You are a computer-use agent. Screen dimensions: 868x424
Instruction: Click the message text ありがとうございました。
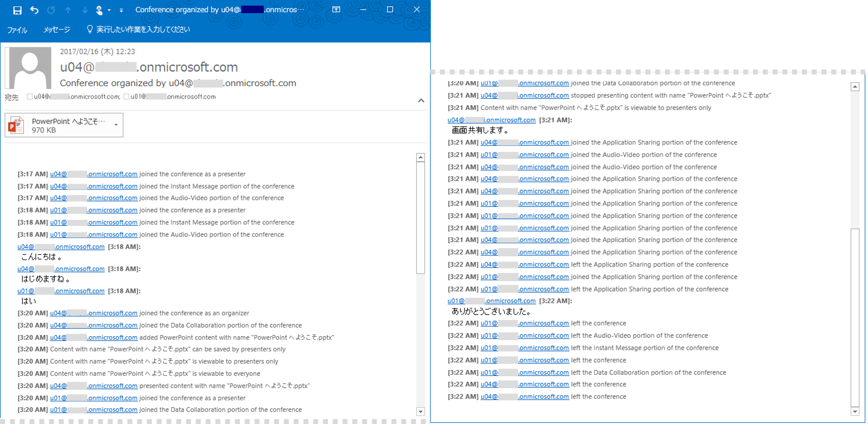[492, 311]
